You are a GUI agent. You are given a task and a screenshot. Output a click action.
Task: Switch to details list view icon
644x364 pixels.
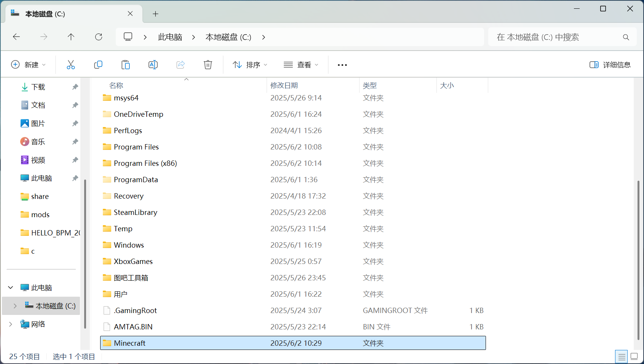click(x=622, y=357)
